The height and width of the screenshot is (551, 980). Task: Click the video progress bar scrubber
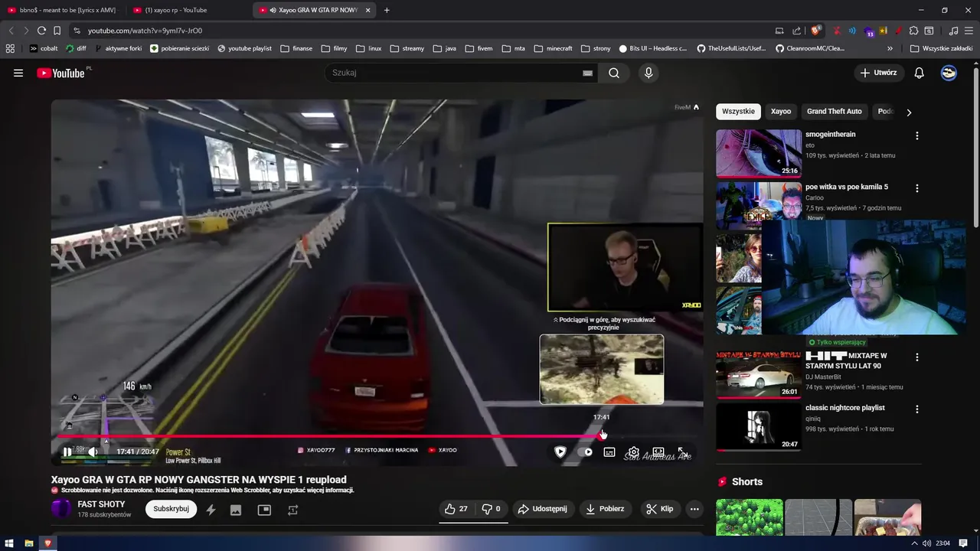603,435
